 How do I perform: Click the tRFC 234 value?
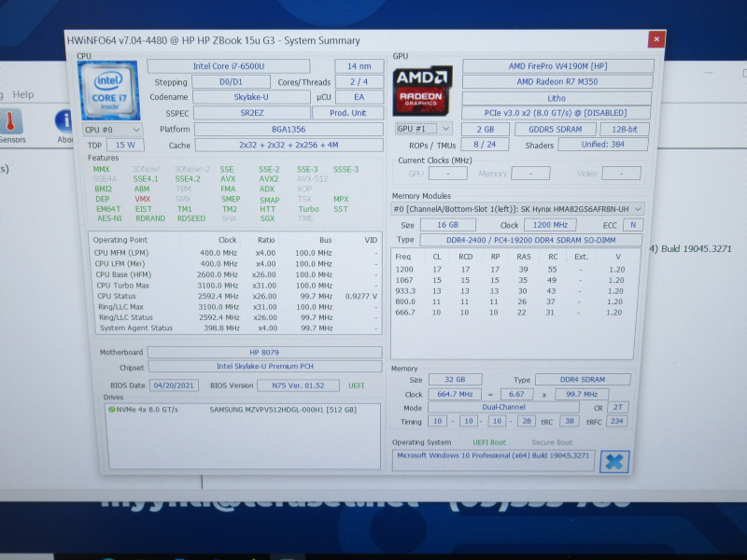coord(616,421)
